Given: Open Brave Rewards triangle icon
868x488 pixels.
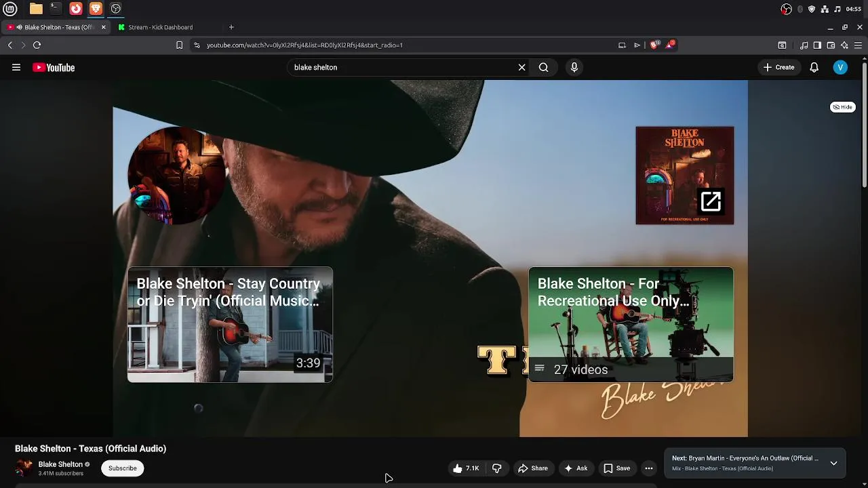Looking at the screenshot, I should pyautogui.click(x=670, y=45).
